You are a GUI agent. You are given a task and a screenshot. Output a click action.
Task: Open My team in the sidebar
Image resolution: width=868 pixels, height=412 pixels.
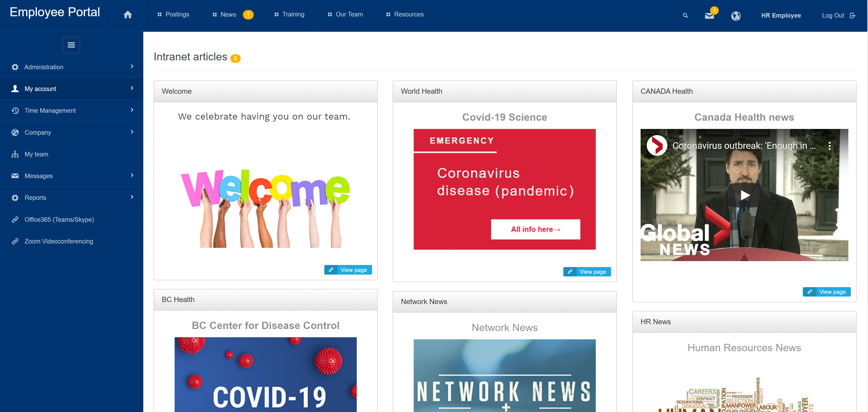[72, 154]
